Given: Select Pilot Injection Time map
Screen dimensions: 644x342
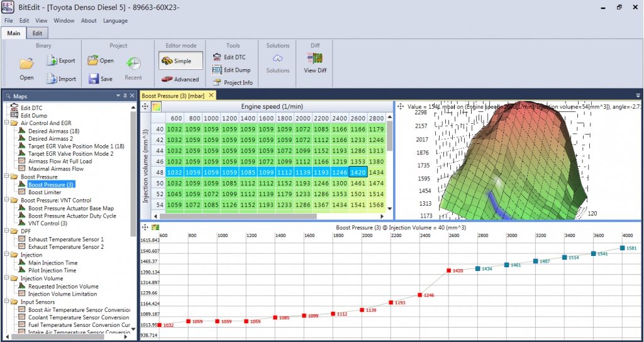Looking at the screenshot, I should pos(52,270).
